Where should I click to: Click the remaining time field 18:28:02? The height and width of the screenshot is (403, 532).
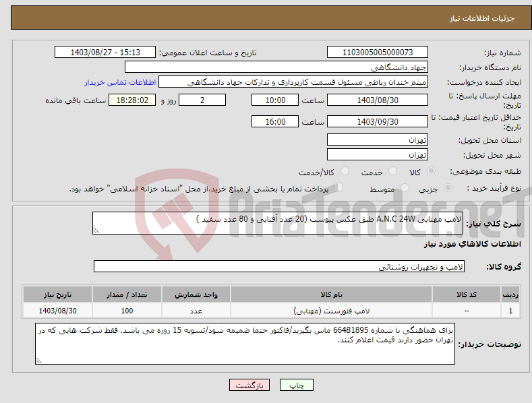point(132,100)
